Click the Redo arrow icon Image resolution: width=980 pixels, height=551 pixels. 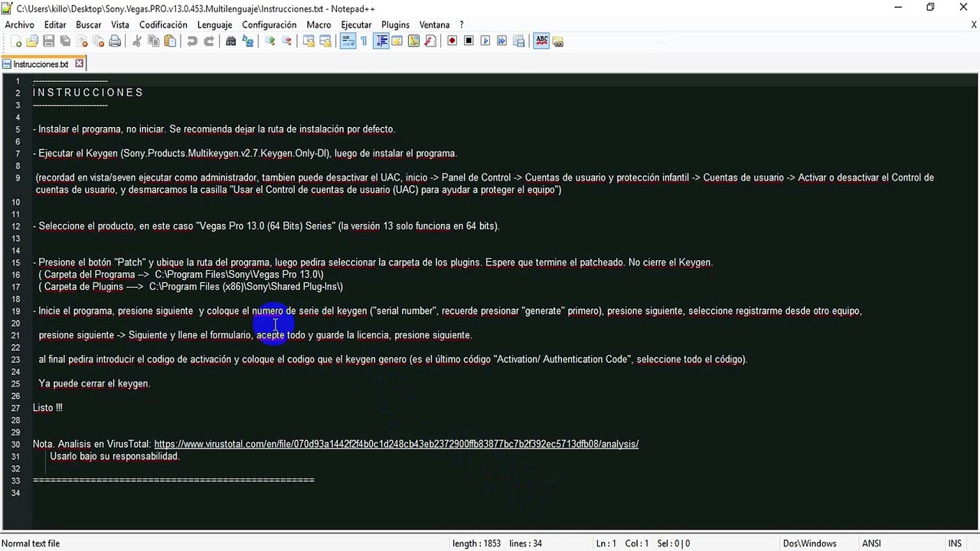[208, 41]
